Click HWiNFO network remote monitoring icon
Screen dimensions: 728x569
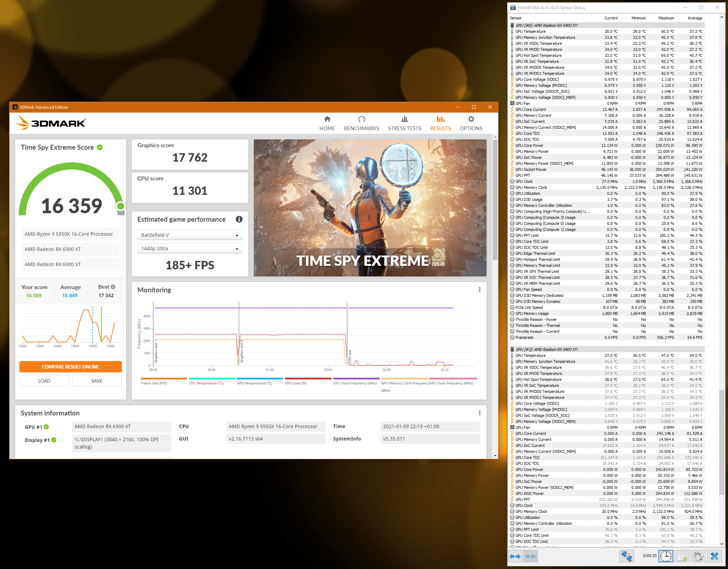click(627, 556)
